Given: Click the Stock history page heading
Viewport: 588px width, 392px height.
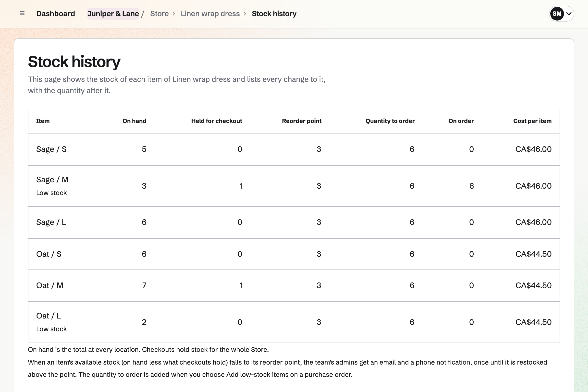Looking at the screenshot, I should click(74, 62).
